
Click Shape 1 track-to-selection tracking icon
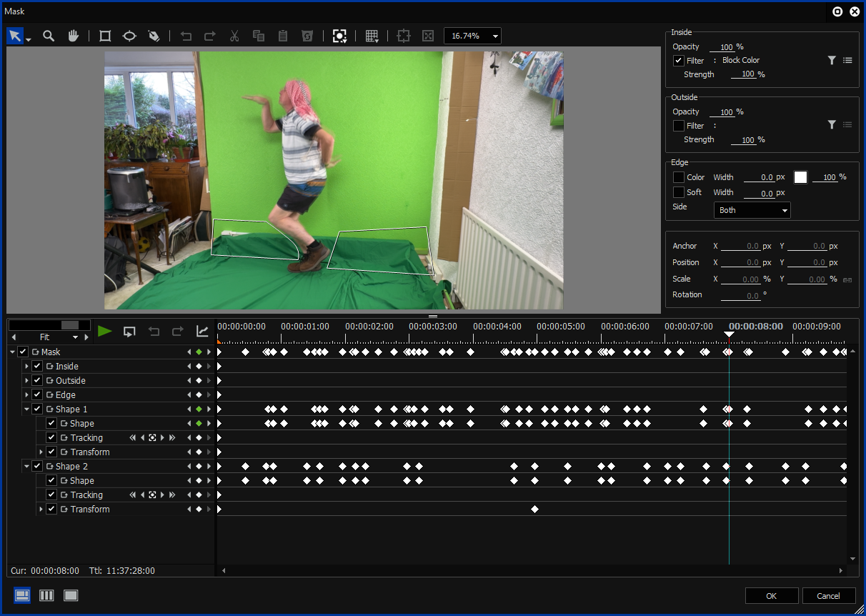[152, 438]
